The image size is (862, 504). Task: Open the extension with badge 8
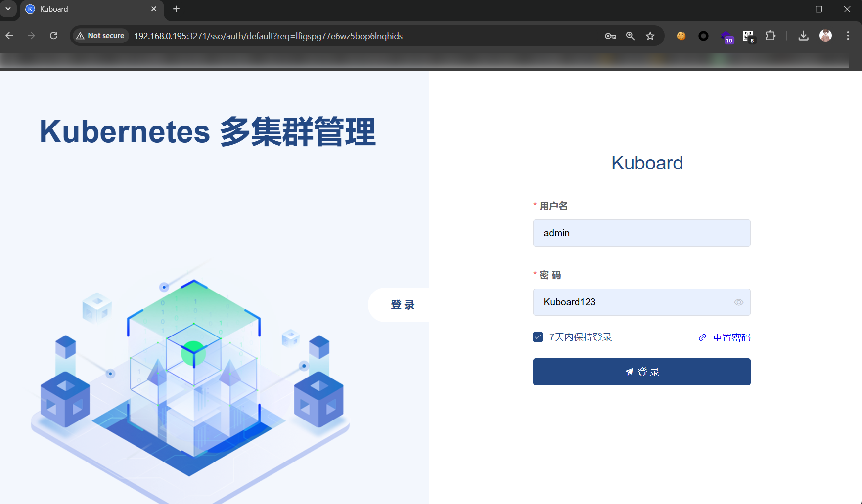point(748,37)
